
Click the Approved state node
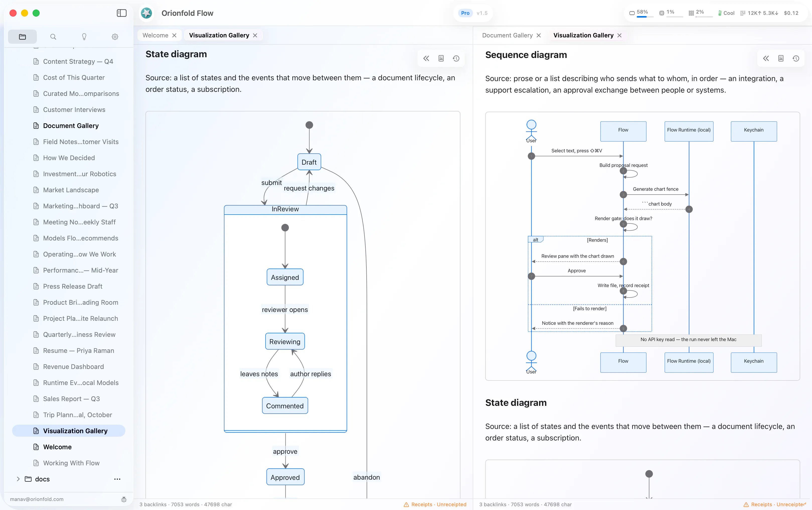(285, 477)
